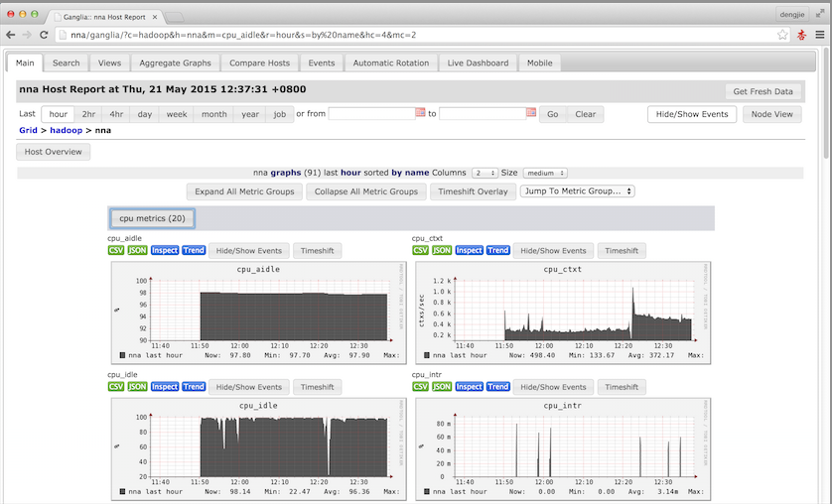Switch to the Aggregate Graphs tab

tap(175, 63)
